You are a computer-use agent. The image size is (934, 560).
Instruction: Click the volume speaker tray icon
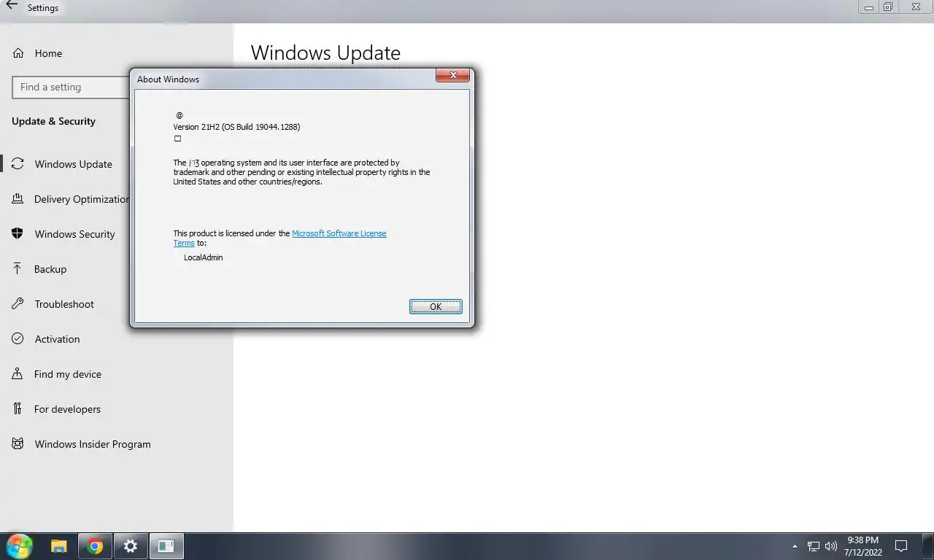pyautogui.click(x=831, y=546)
